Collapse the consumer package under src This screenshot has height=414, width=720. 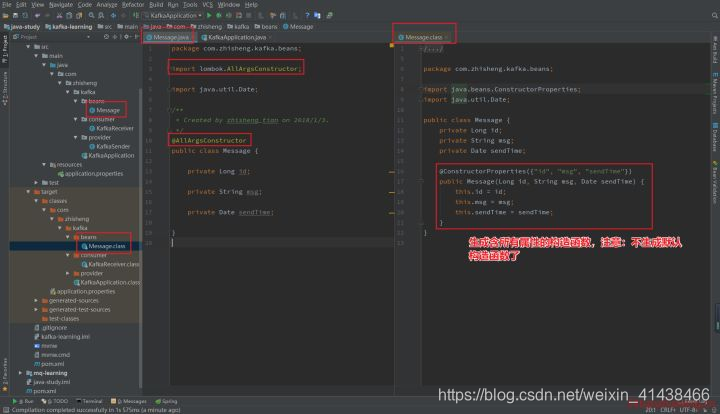tap(76, 119)
